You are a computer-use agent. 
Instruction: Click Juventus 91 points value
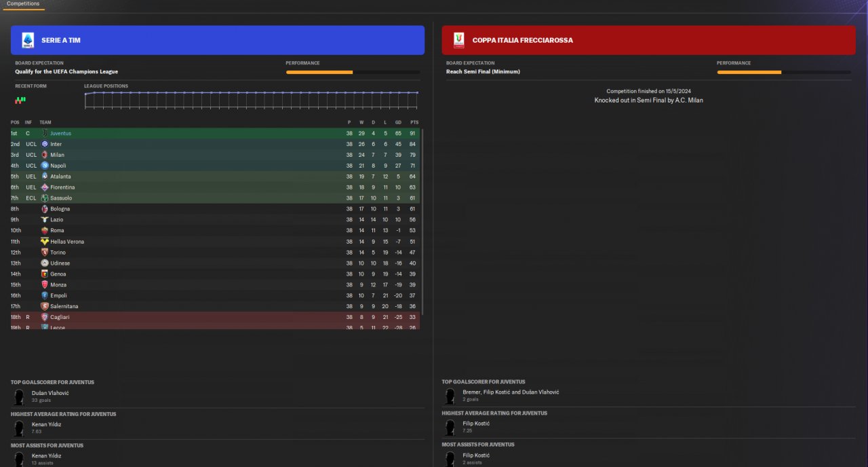pos(413,133)
